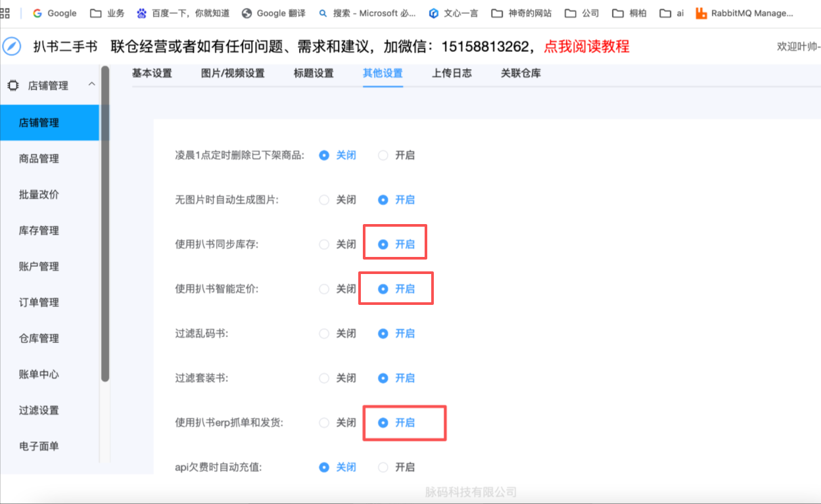Set 无图片时自动生成图片 to 开启
821x504 pixels.
(x=396, y=200)
